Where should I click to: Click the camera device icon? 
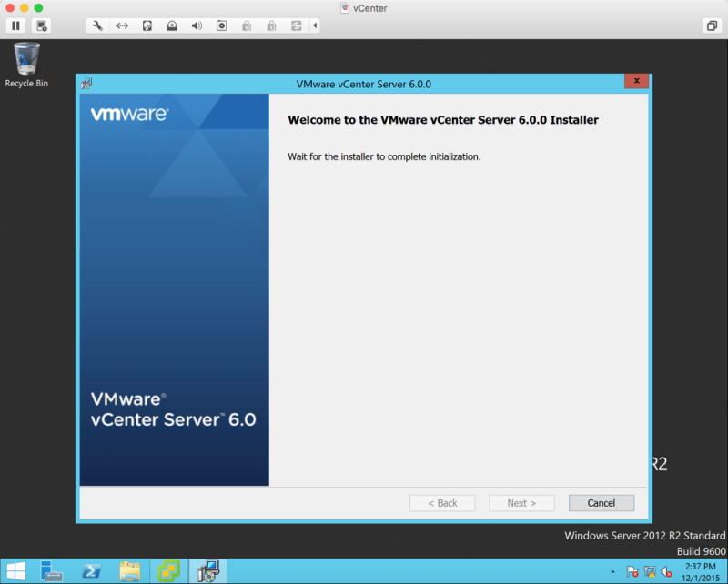pyautogui.click(x=221, y=25)
